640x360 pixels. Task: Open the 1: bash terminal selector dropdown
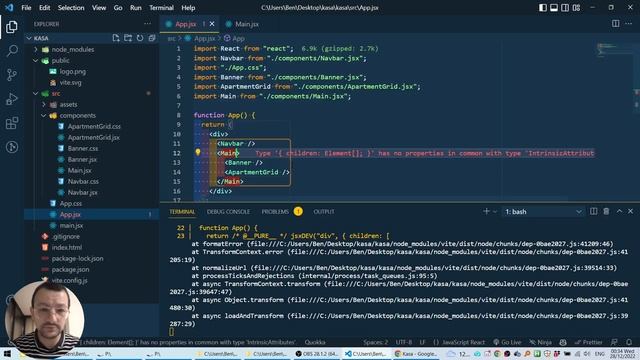click(542, 211)
